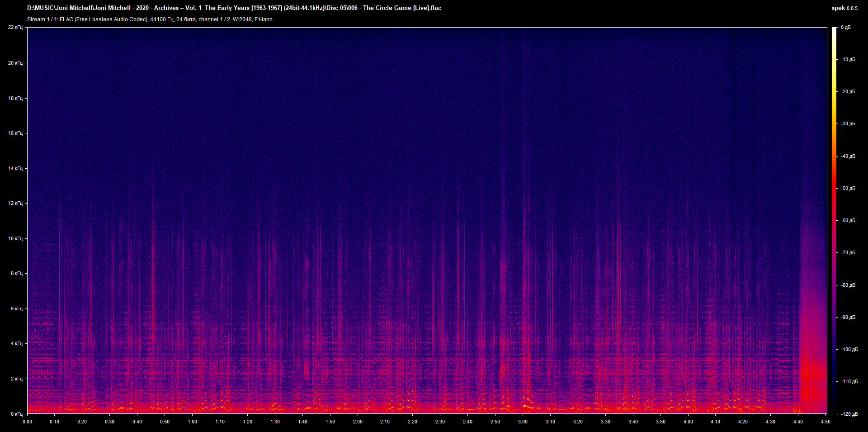Select the 16 кГц frequency axis label
The image size is (868, 432).
click(15, 133)
